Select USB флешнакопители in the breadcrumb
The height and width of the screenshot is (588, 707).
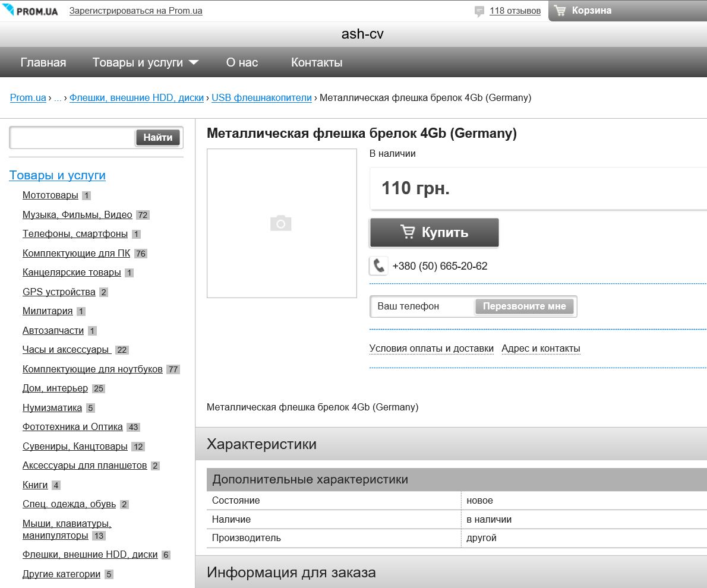click(x=261, y=98)
